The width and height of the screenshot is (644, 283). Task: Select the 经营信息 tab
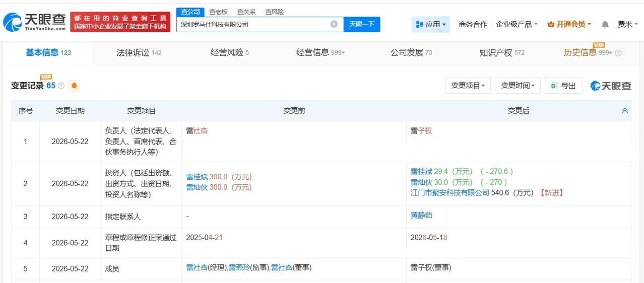[x=320, y=52]
